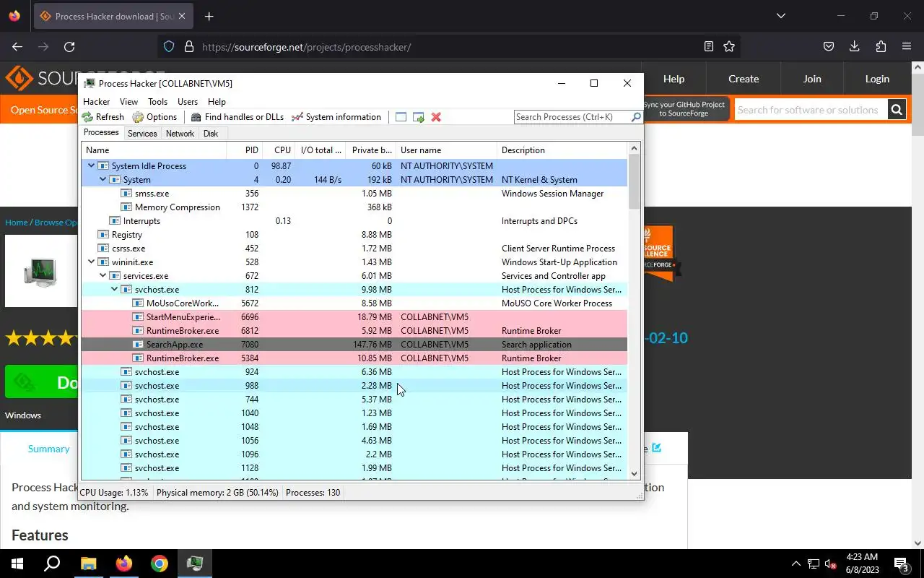The height and width of the screenshot is (578, 924).
Task: Collapse svchost.exe PID 812 tree node
Action: pos(114,290)
